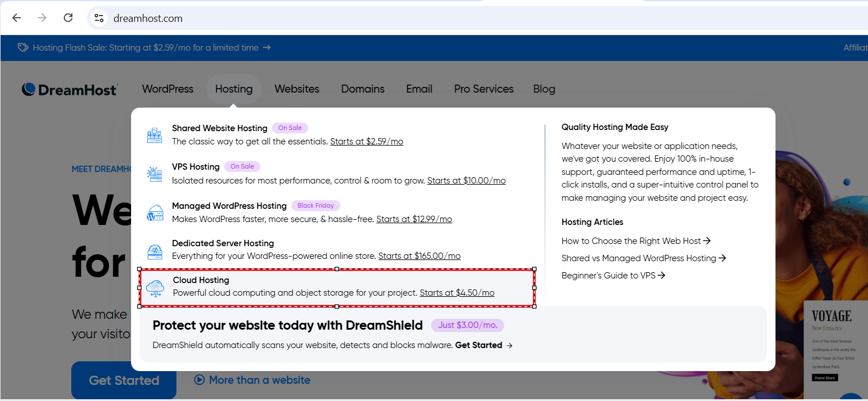Click the Know More button on Voyage card
This screenshot has height=401, width=868.
825,378
